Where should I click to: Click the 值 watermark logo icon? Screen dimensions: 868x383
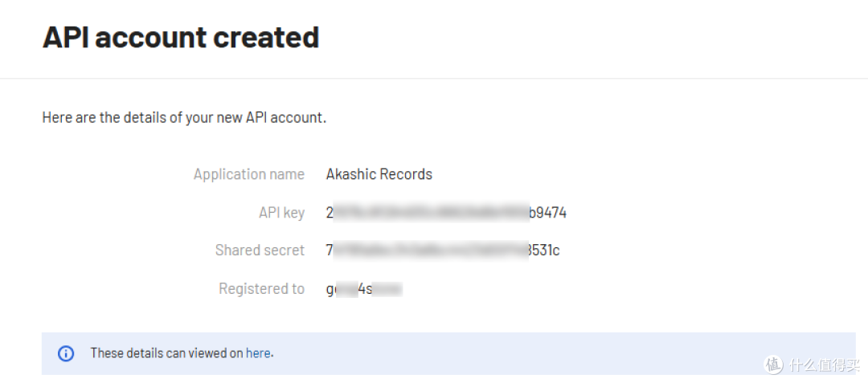[x=773, y=365]
